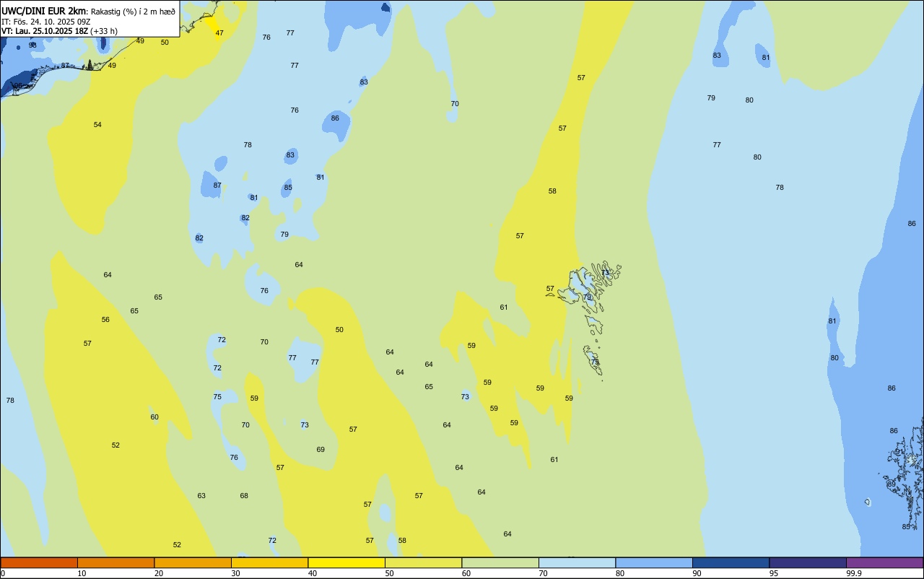The image size is (924, 579).
Task: Select the 40–50 bright yellow legend swatch
Action: [346, 562]
